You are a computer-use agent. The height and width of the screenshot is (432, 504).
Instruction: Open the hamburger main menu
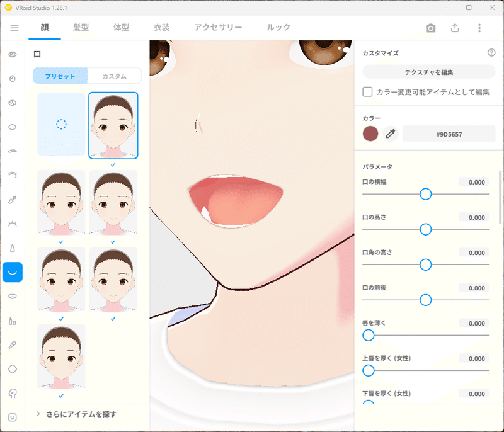[x=14, y=28]
